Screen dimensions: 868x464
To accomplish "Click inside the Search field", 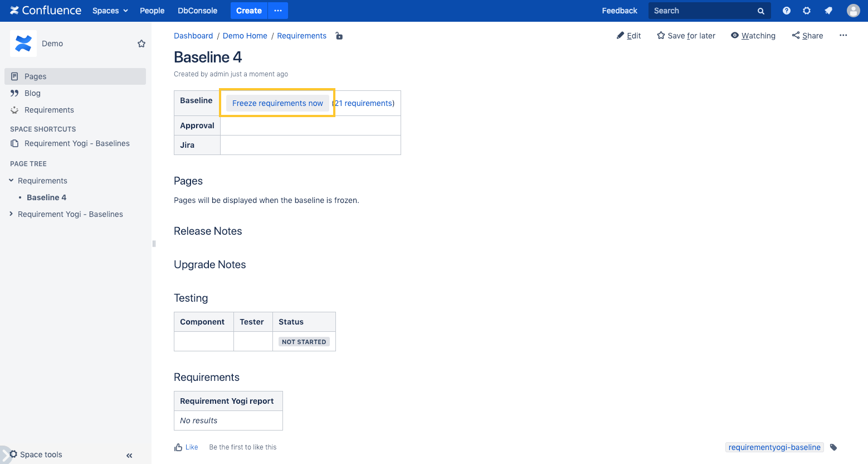I will [x=702, y=10].
